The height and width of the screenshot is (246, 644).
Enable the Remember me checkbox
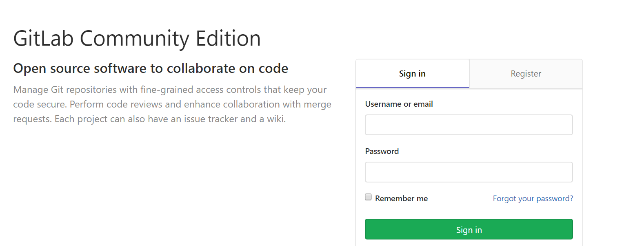pyautogui.click(x=368, y=197)
